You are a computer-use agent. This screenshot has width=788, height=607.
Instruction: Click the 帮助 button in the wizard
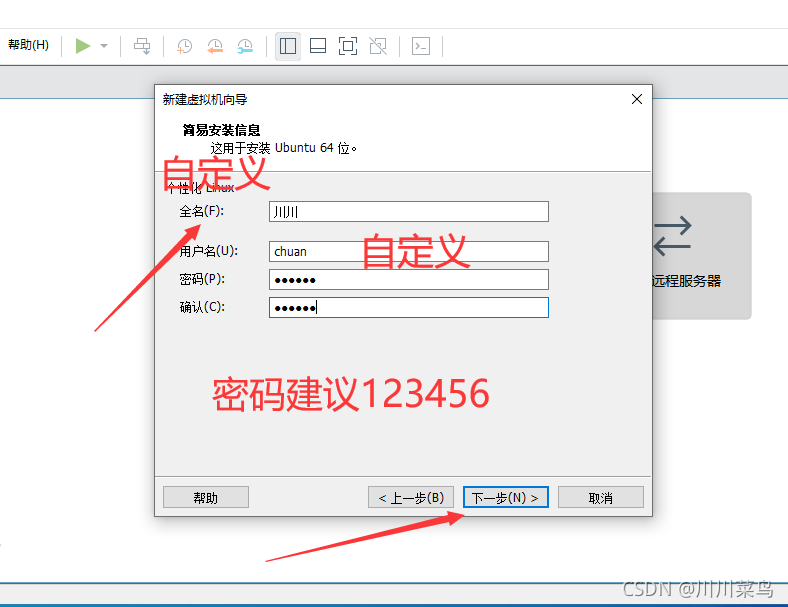click(x=206, y=497)
